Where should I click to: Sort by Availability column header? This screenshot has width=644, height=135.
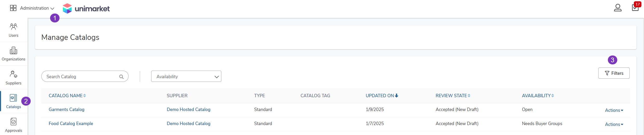(538, 96)
